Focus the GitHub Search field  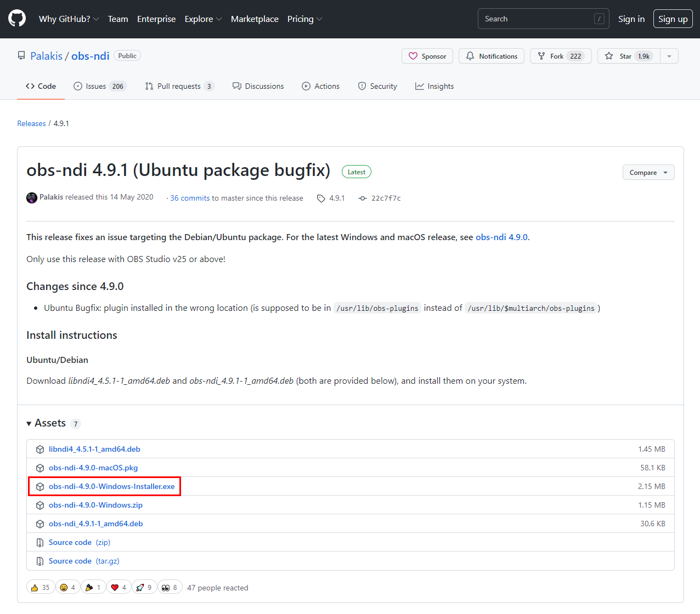(543, 19)
